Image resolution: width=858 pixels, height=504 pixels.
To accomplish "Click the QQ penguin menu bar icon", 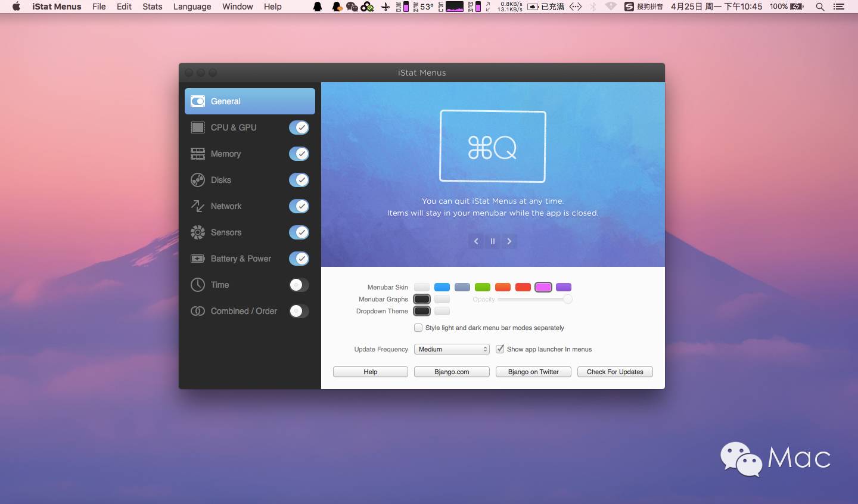I will pyautogui.click(x=318, y=7).
